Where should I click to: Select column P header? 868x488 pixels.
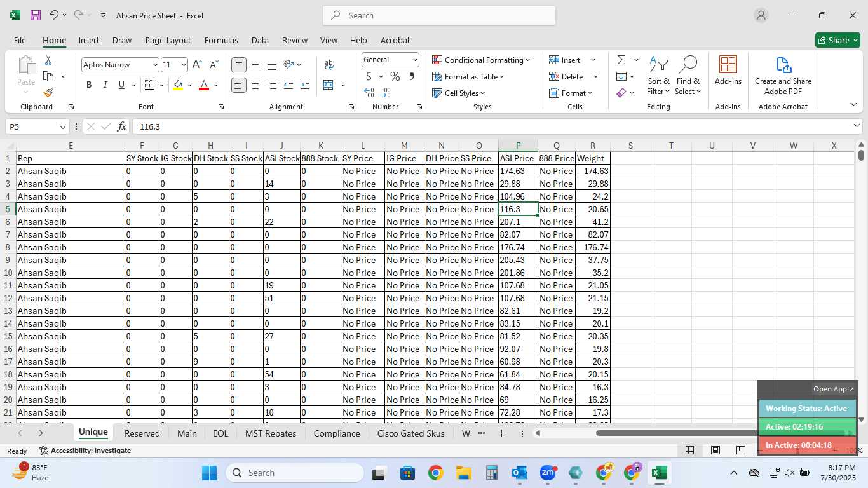tap(518, 146)
